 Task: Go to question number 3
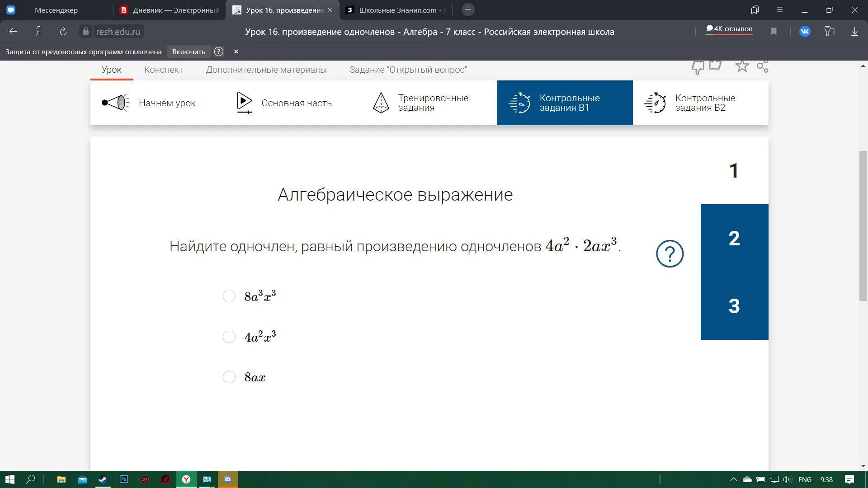click(734, 306)
